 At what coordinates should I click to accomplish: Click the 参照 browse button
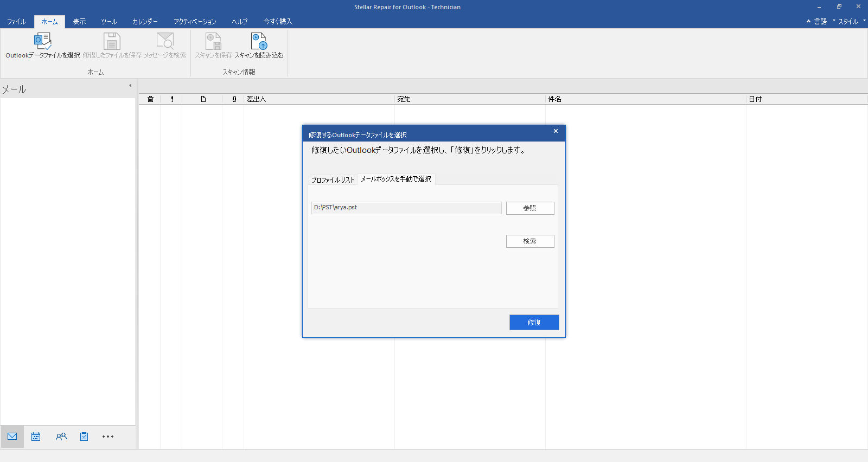coord(530,208)
